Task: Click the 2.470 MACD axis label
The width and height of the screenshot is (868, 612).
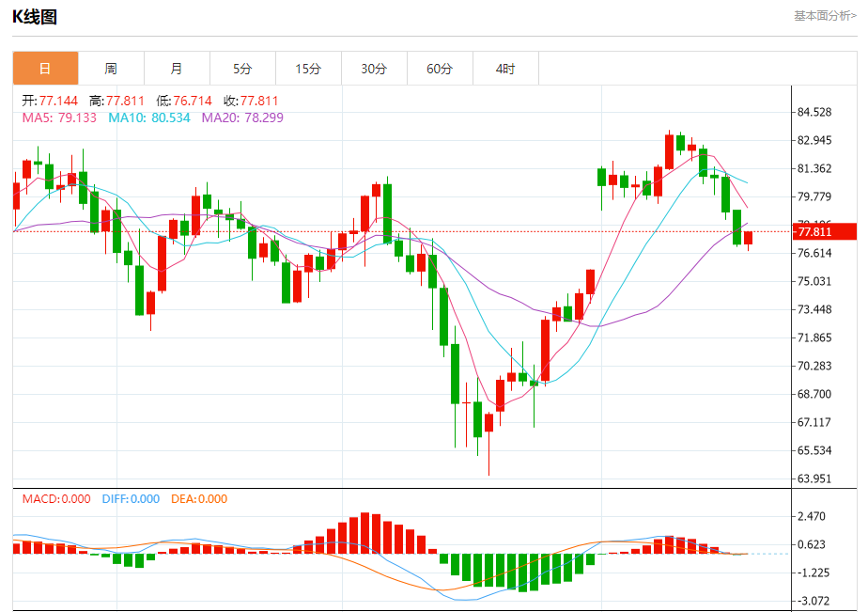Action: 811,516
